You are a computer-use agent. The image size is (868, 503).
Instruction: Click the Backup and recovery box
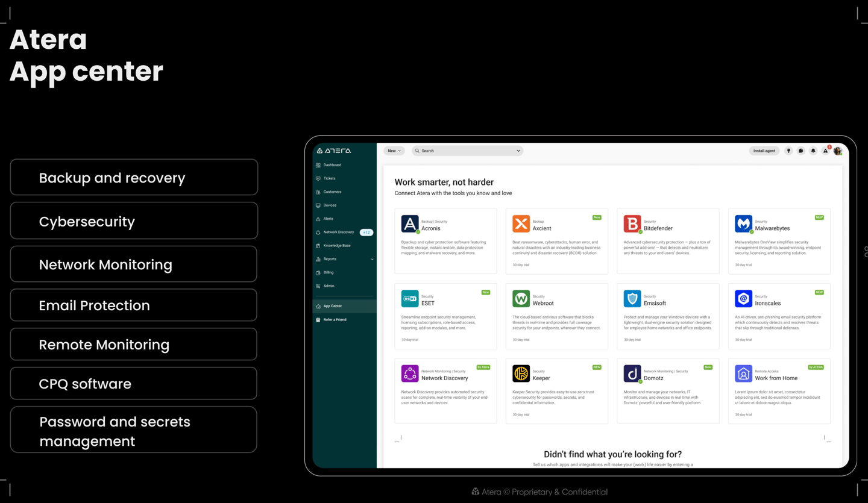(x=134, y=177)
